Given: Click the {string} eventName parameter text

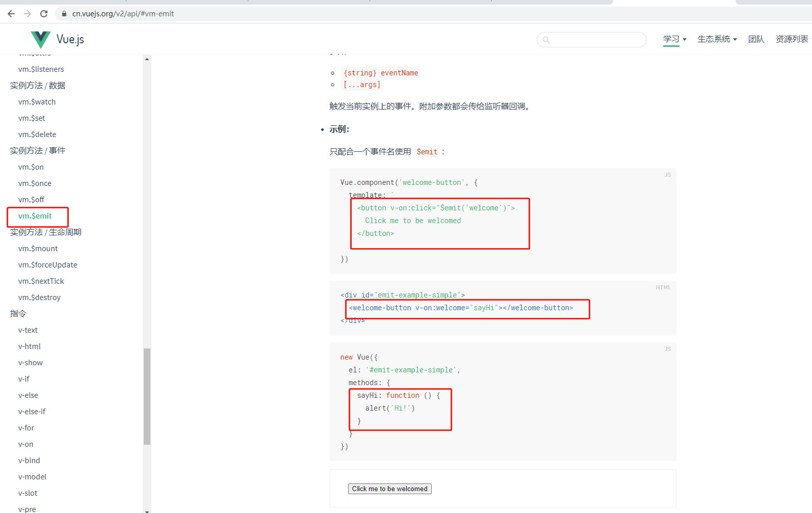Looking at the screenshot, I should pos(381,73).
